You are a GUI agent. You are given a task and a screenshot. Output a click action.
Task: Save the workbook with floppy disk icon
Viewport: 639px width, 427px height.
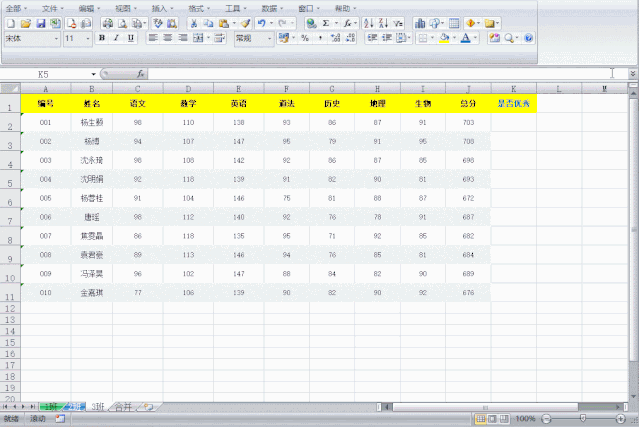[x=41, y=24]
